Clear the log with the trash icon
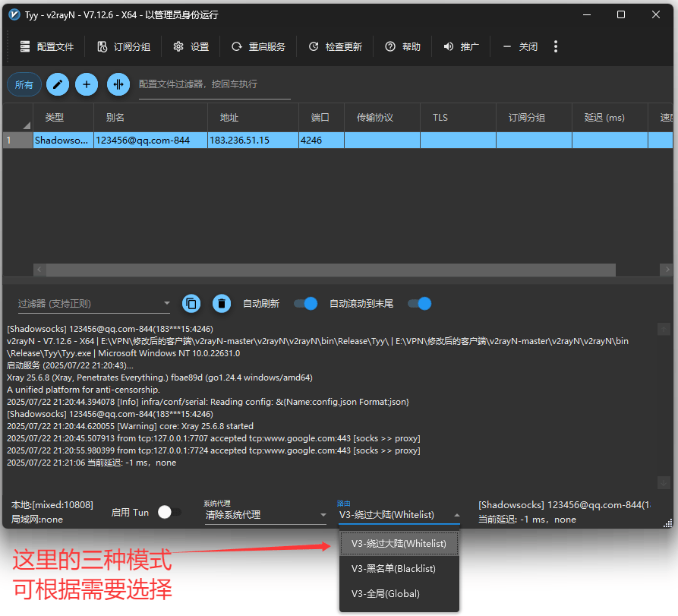The height and width of the screenshot is (616, 678). [x=222, y=304]
